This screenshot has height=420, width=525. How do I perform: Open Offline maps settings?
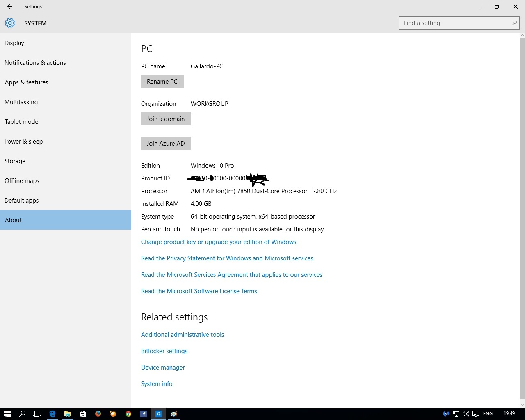tap(66, 181)
